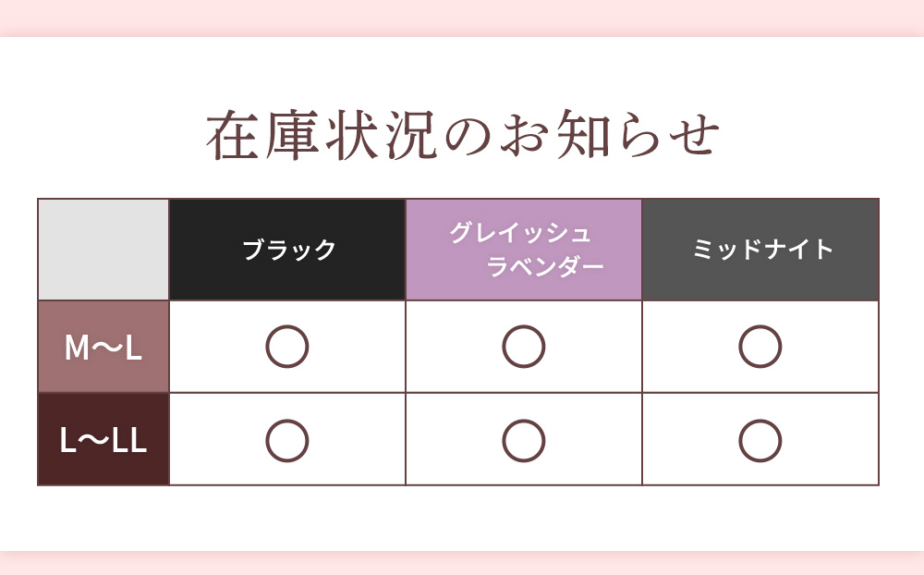Select the dark brown L〜LL row header
The width and height of the screenshot is (924, 575).
[x=103, y=440]
